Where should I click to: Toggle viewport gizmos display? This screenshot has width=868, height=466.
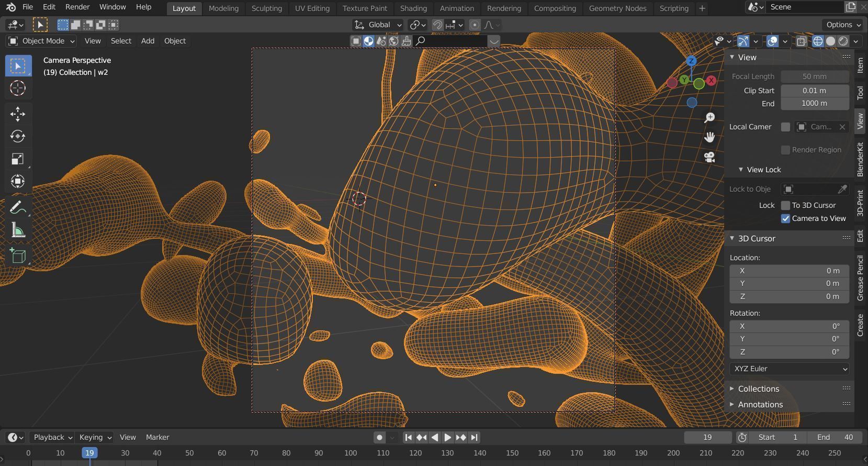(743, 41)
